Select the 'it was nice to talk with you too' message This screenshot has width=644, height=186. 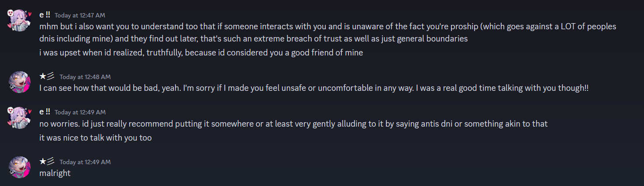coord(95,138)
